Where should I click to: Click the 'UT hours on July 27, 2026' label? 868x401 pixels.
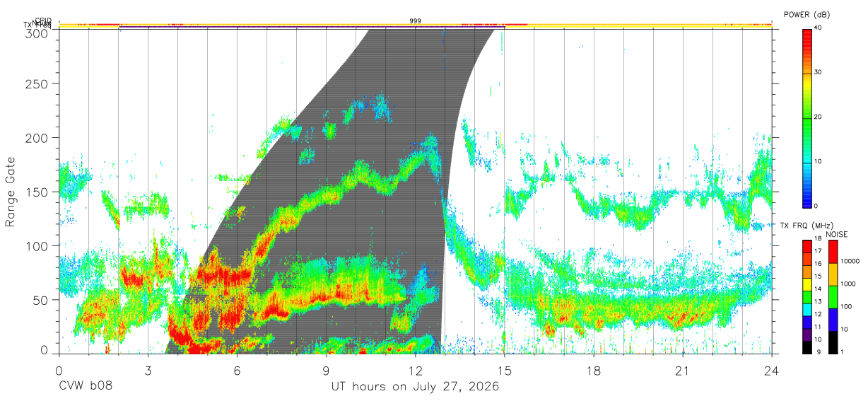(x=415, y=387)
